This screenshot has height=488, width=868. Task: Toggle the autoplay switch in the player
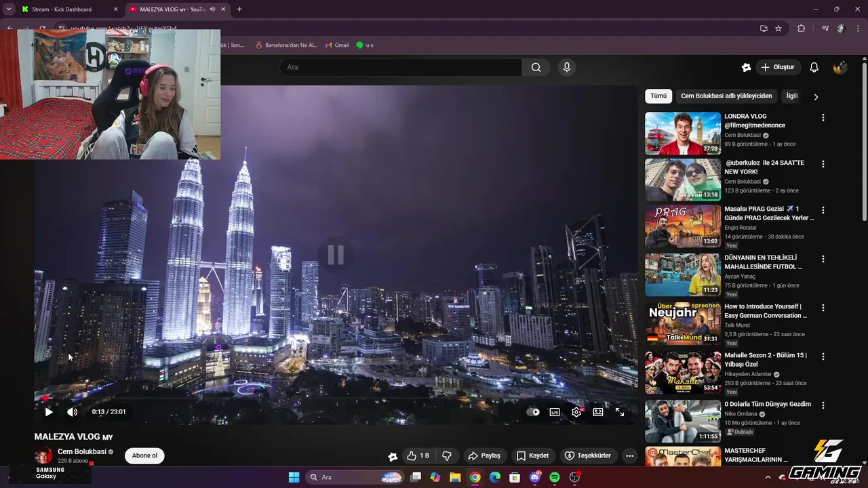click(x=533, y=411)
